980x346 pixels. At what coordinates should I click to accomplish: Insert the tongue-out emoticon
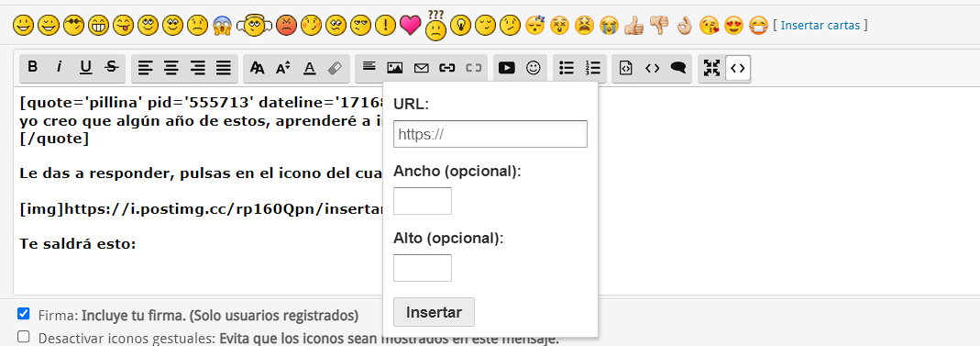pyautogui.click(x=123, y=26)
